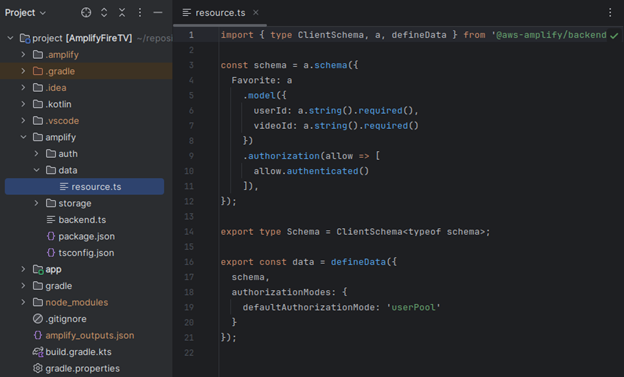Click the package.json braces file icon

[x=51, y=236]
